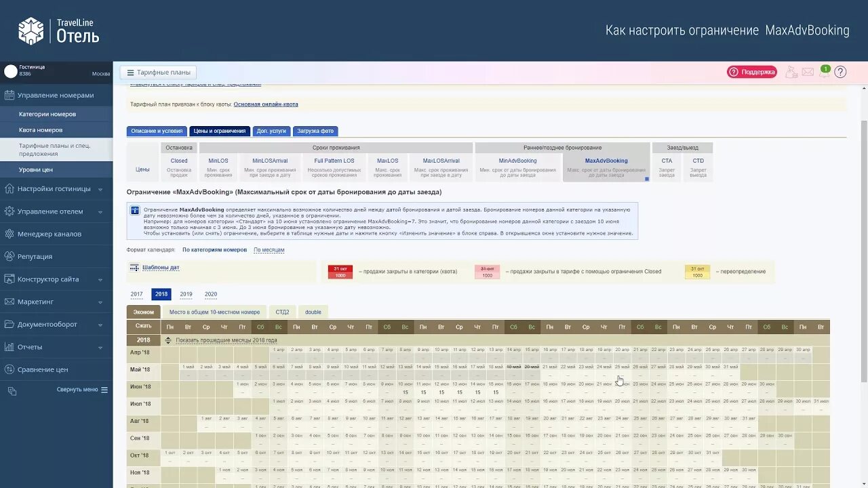Open the mail envelope icon in the header
The image size is (868, 488).
click(x=808, y=72)
